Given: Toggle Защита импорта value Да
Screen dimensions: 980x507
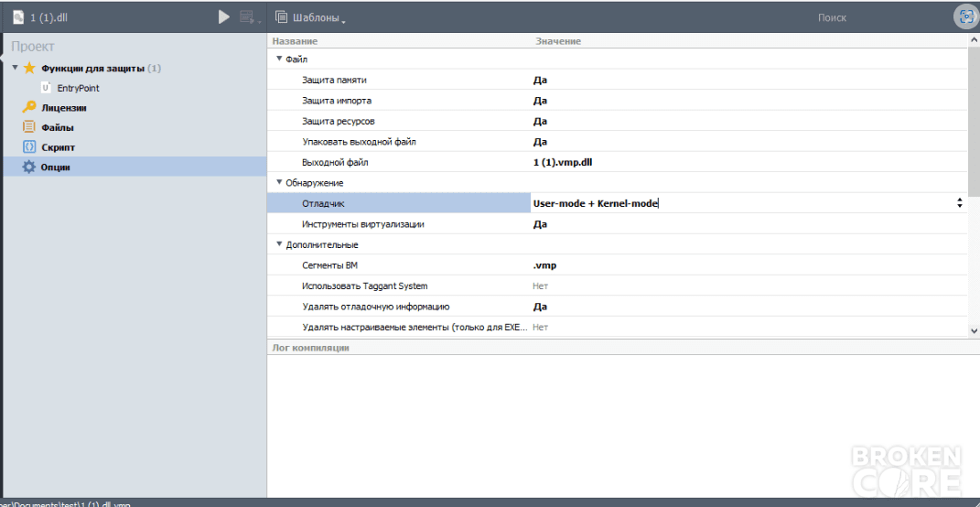Looking at the screenshot, I should (540, 101).
